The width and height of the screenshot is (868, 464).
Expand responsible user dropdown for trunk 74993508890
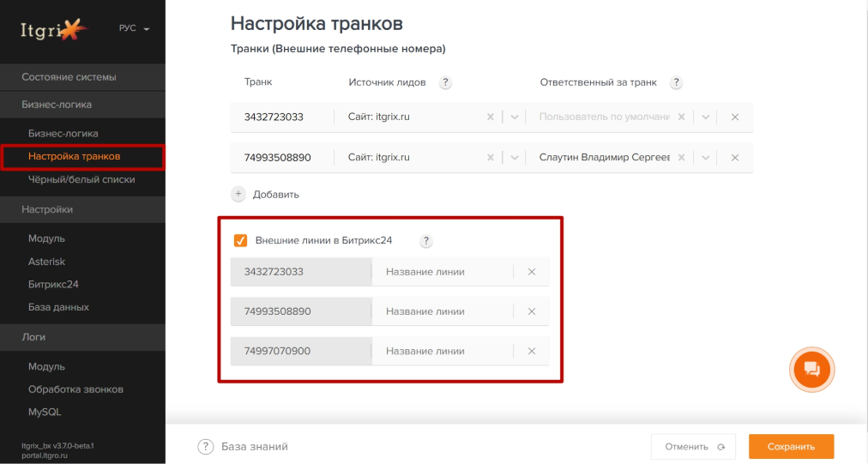coord(705,158)
